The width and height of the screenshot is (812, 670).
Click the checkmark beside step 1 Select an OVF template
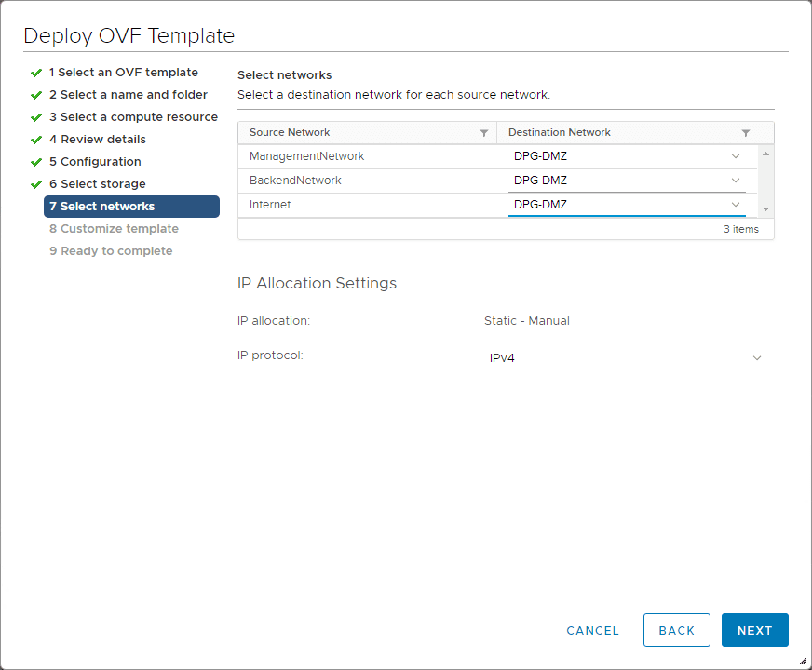(x=37, y=72)
